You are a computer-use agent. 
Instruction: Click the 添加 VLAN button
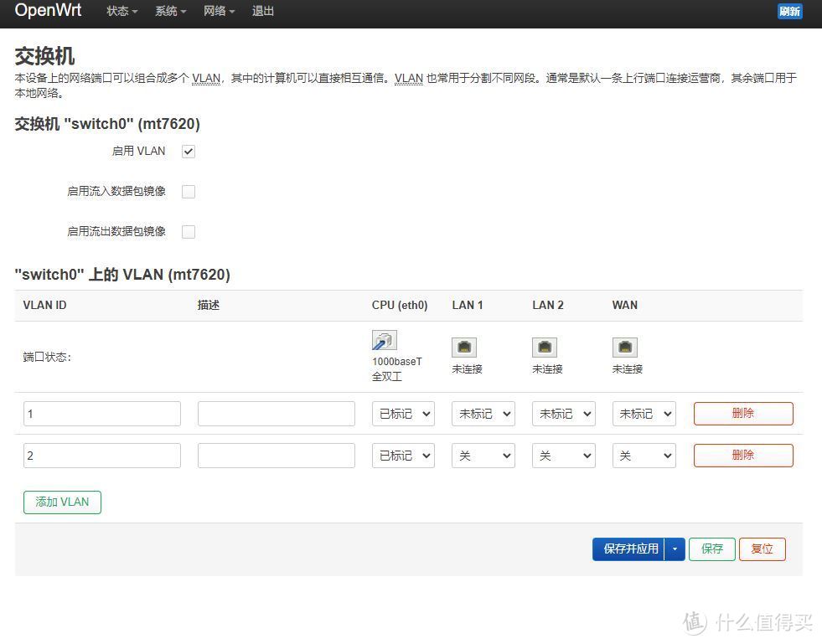tap(62, 502)
